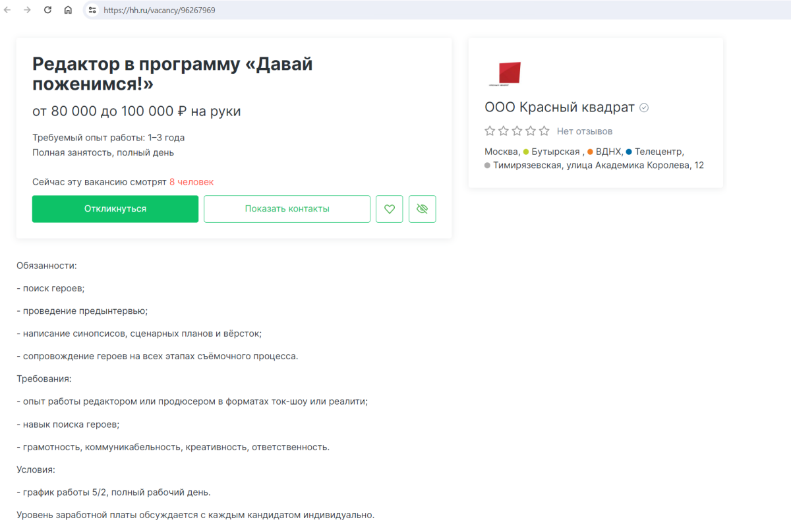Open the Нет отзывов reviews link
791x532 pixels.
[585, 131]
